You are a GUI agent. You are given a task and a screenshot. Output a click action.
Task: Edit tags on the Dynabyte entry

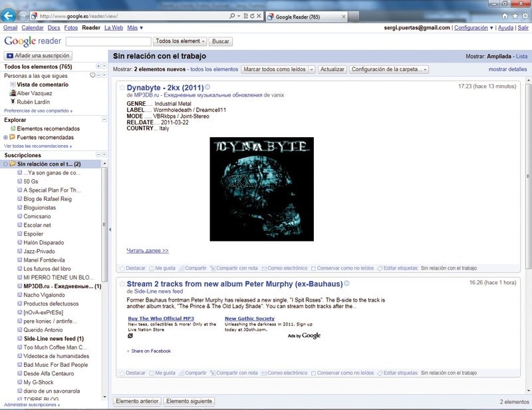coord(398,268)
